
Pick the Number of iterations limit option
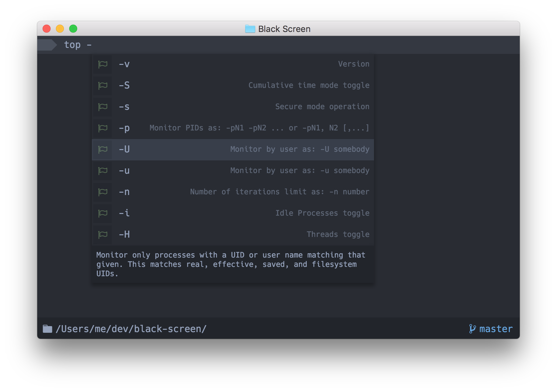[x=233, y=192]
